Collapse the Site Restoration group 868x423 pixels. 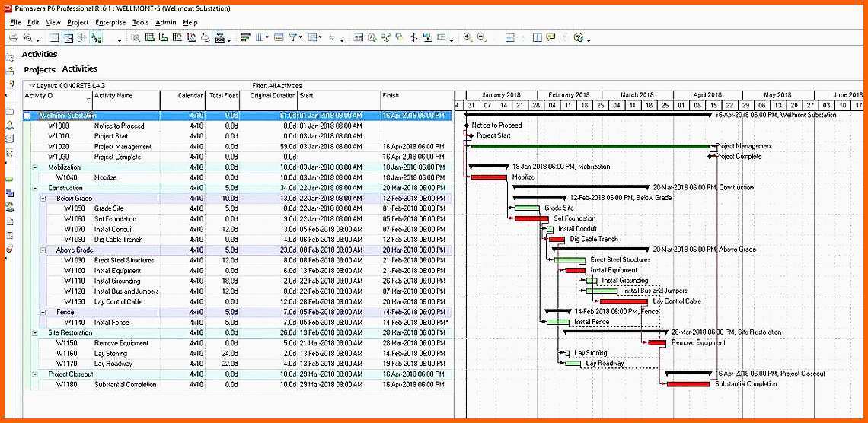pyautogui.click(x=35, y=332)
